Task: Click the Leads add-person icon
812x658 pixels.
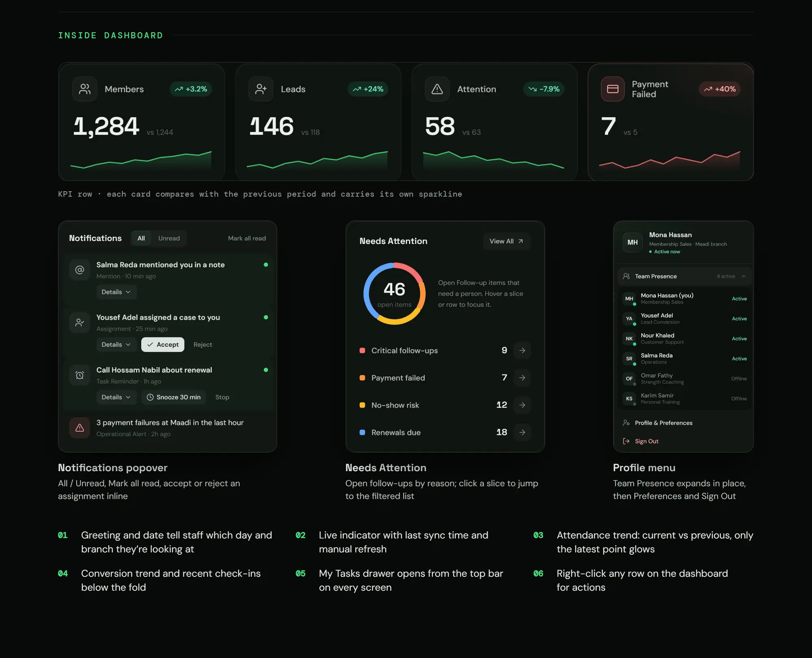Action: pyautogui.click(x=261, y=89)
